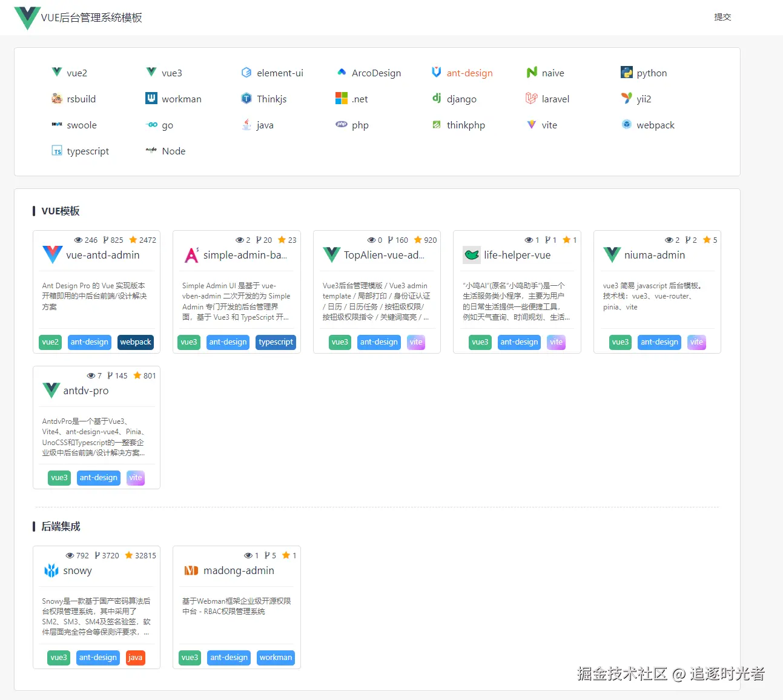
Task: Click the madong-admin description text
Action: (x=237, y=606)
